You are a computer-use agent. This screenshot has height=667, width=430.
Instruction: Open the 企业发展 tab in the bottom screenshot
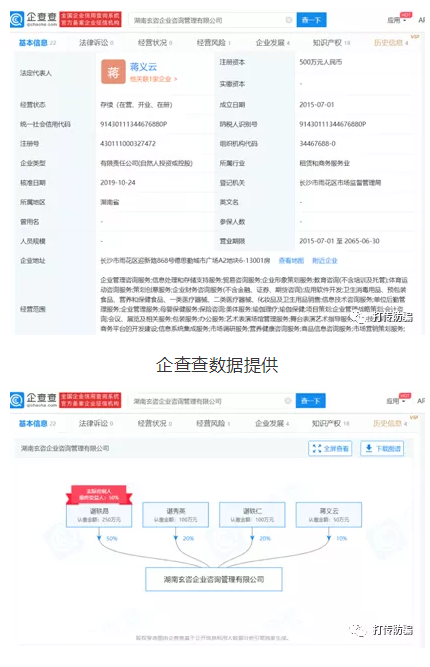[x=272, y=423]
